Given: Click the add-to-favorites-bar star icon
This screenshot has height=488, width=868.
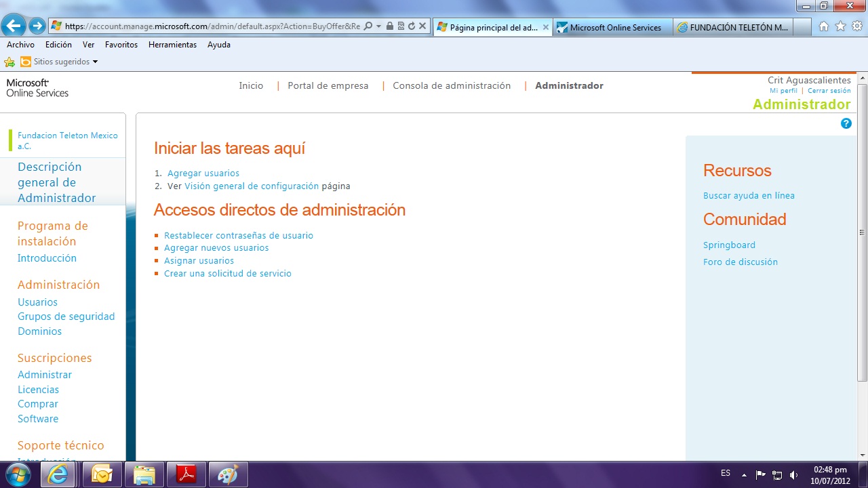Looking at the screenshot, I should (9, 62).
